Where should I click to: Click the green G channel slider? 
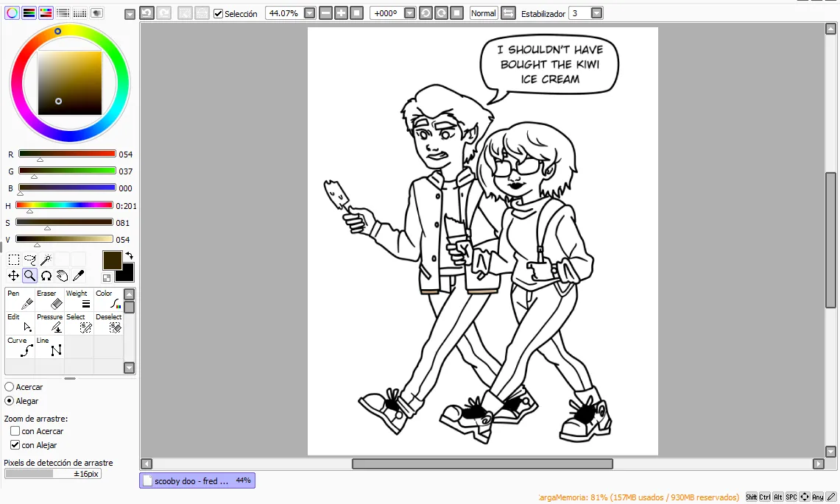(x=68, y=171)
